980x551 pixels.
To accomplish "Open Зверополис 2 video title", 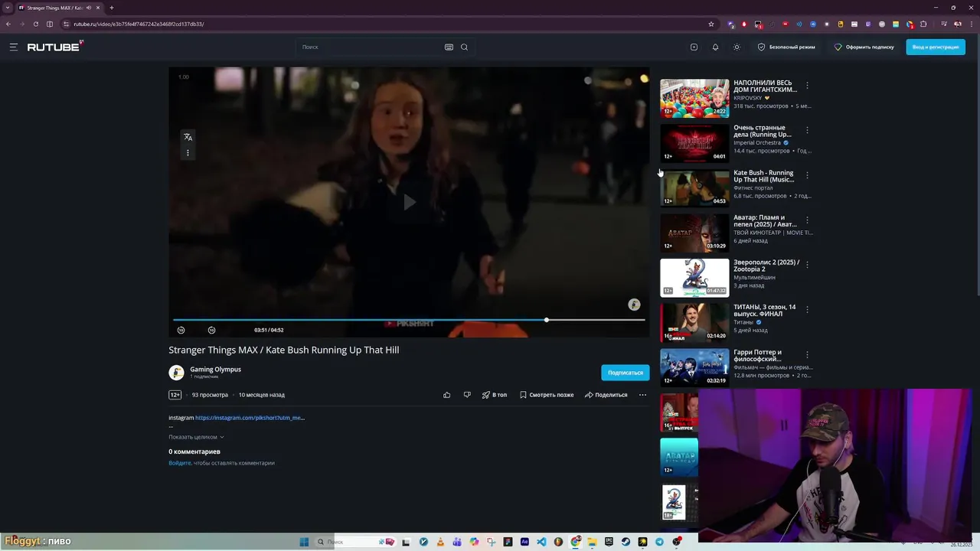I will tap(766, 266).
